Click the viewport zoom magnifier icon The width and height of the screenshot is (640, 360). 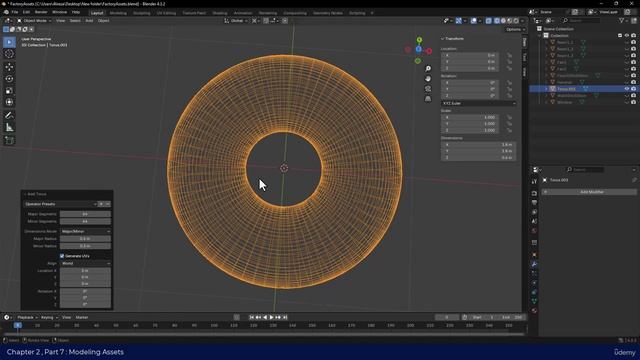pos(428,69)
